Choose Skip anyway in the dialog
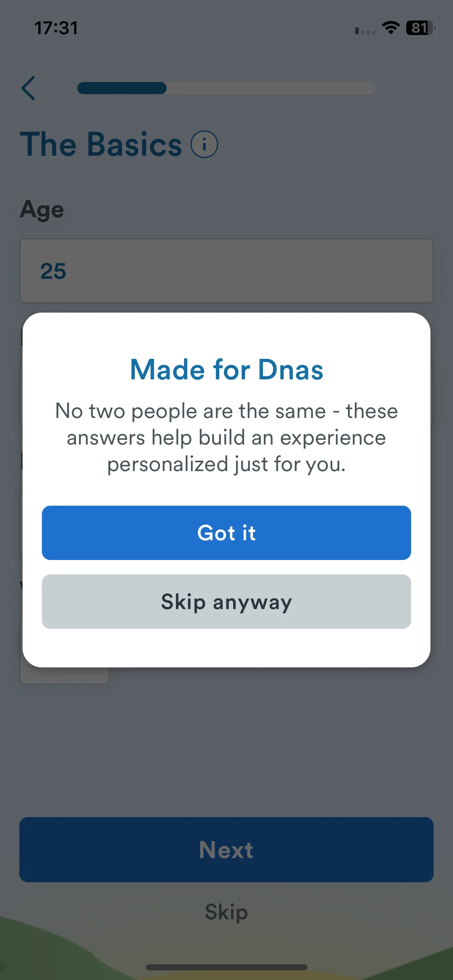 click(226, 601)
